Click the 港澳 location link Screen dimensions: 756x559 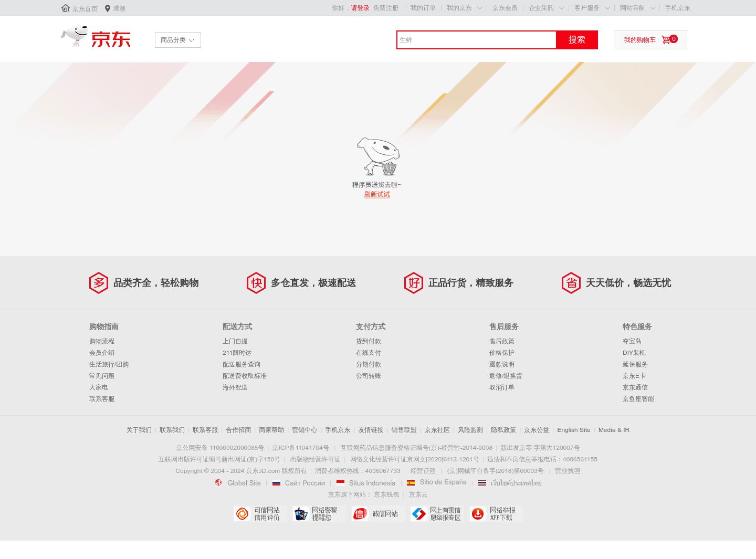pos(119,8)
